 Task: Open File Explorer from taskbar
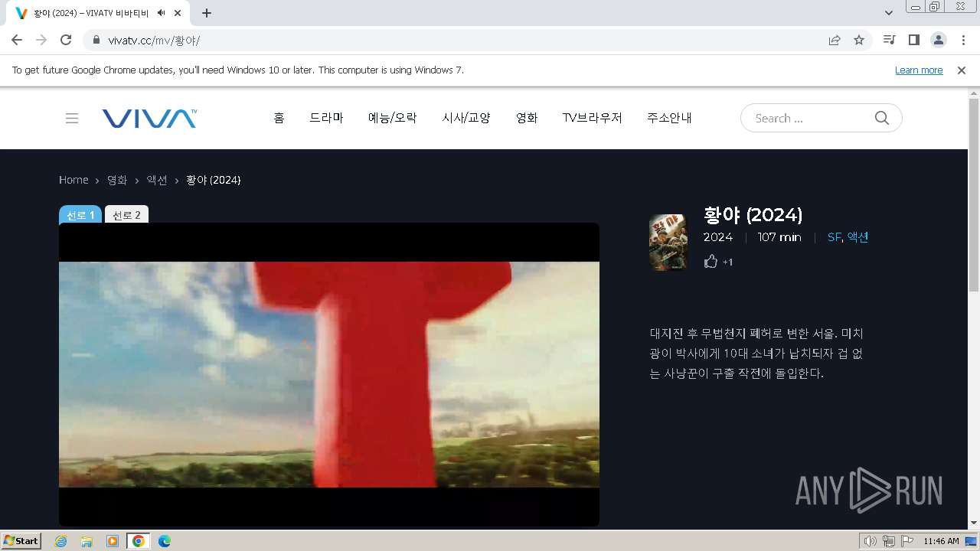click(x=87, y=541)
